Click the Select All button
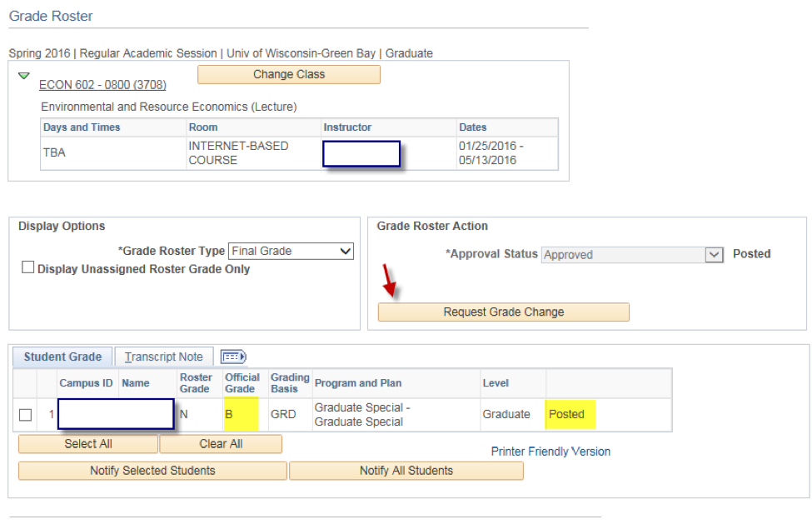Viewport: 812px width, 529px height. 88,444
